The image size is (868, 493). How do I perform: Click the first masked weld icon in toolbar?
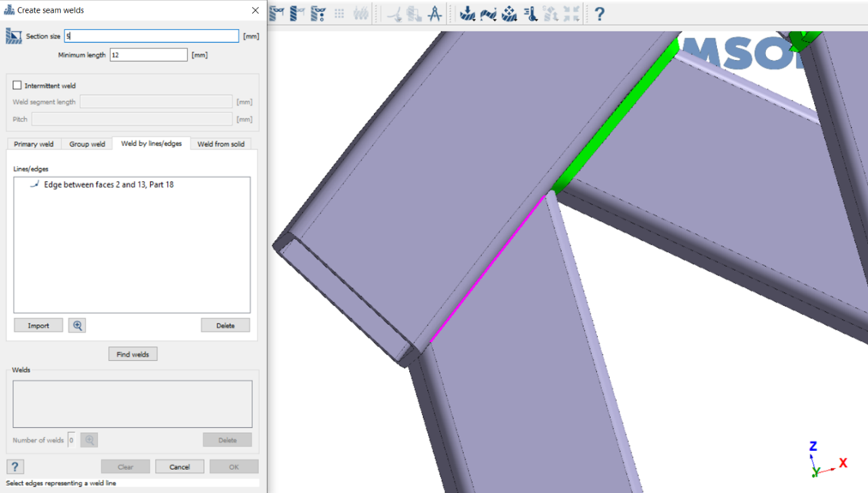277,14
